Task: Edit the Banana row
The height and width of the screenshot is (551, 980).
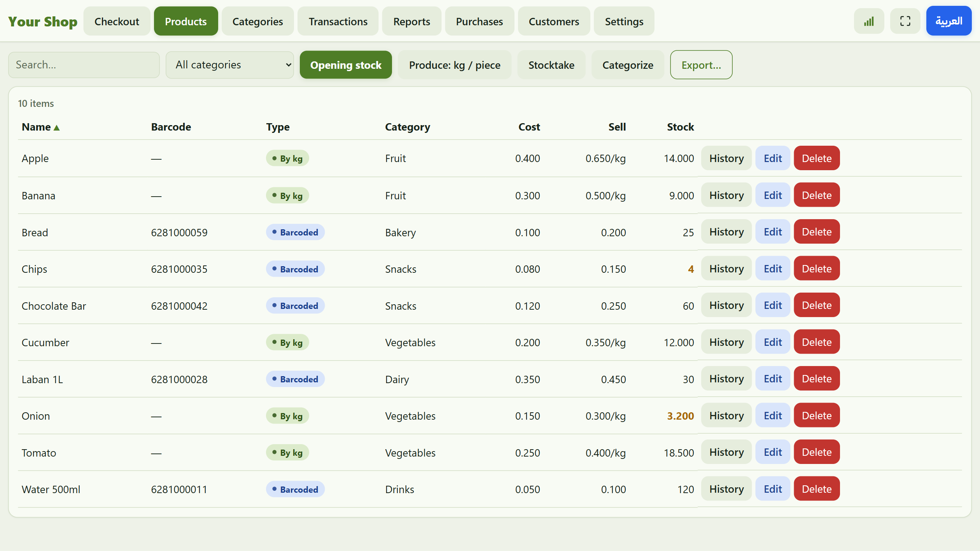Action: (x=773, y=195)
